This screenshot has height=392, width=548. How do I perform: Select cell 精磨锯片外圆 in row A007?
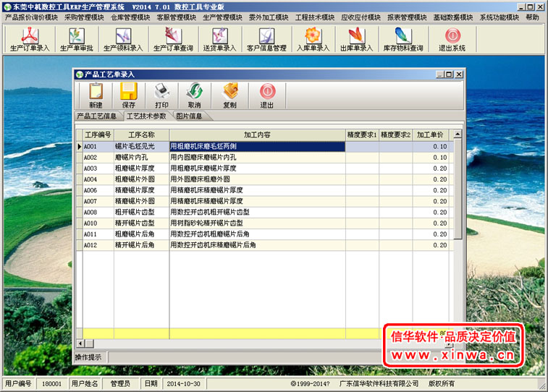point(142,201)
